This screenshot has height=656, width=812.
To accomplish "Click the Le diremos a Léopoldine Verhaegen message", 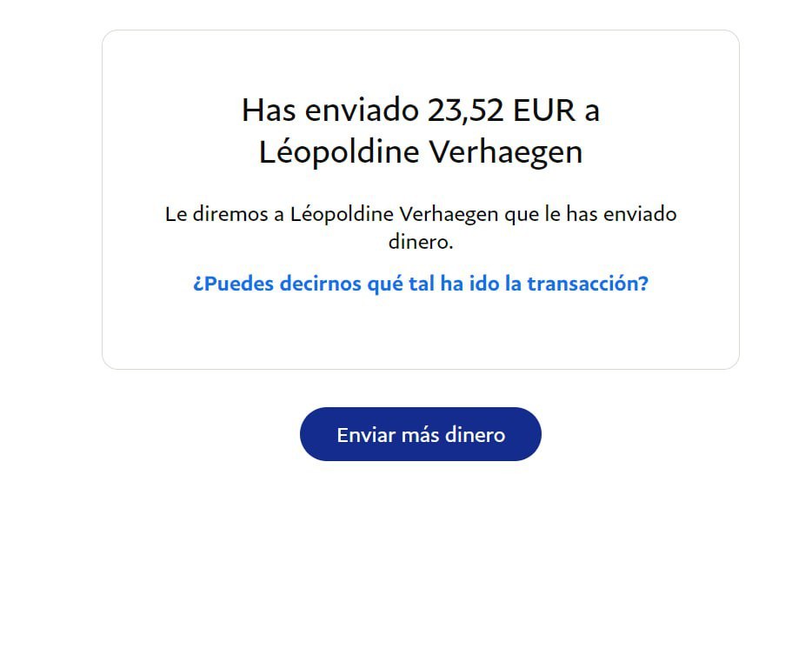I will point(421,227).
